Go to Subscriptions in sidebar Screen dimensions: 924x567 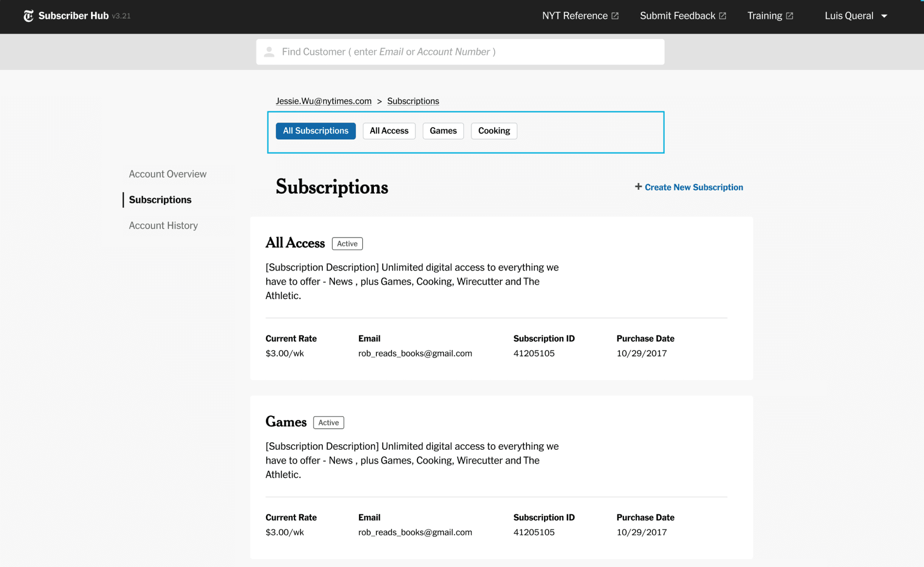160,200
